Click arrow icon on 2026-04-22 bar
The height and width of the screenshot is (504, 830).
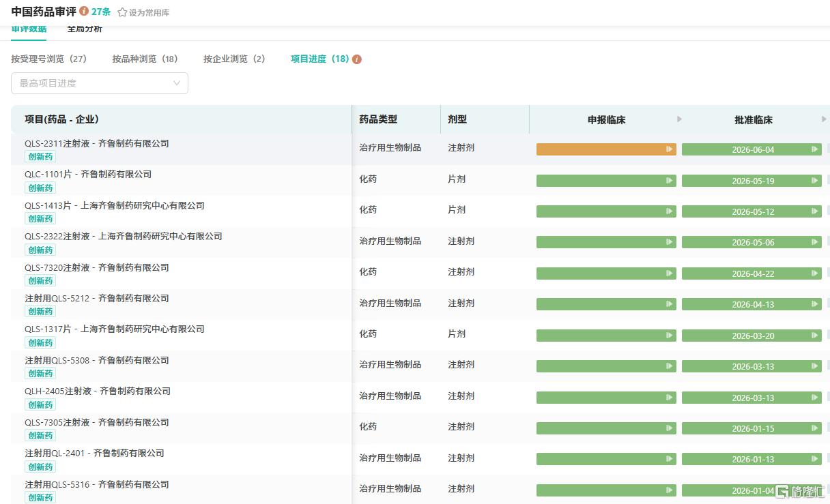click(x=815, y=273)
